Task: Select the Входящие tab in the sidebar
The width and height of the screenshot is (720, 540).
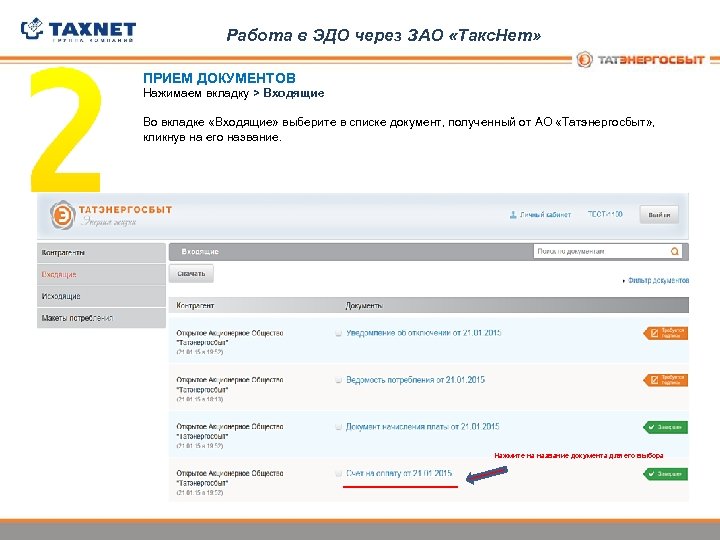Action: click(x=101, y=275)
